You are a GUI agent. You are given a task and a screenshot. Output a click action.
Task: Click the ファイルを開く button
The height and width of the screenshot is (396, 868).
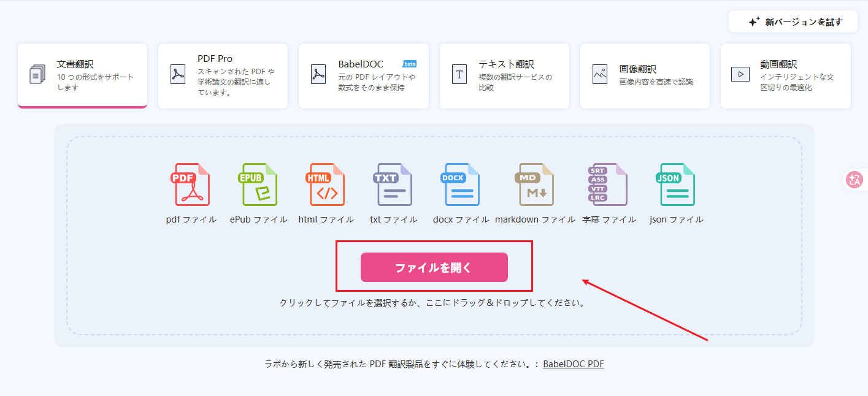[434, 267]
